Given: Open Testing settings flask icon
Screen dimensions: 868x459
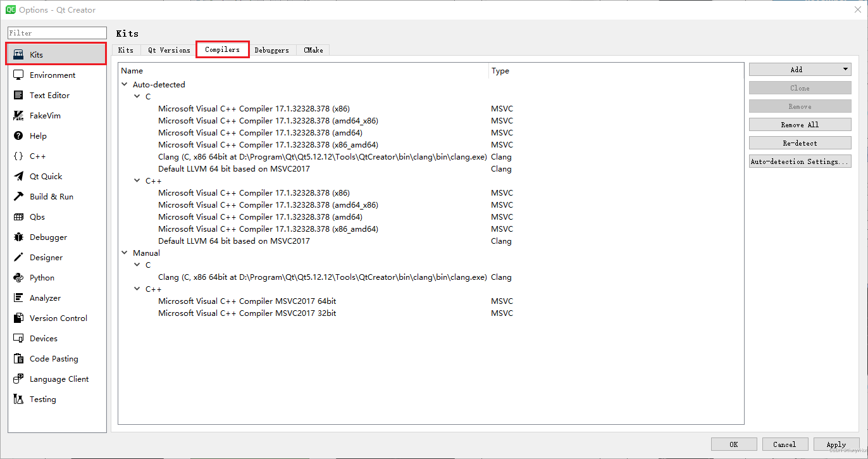Looking at the screenshot, I should pos(18,399).
